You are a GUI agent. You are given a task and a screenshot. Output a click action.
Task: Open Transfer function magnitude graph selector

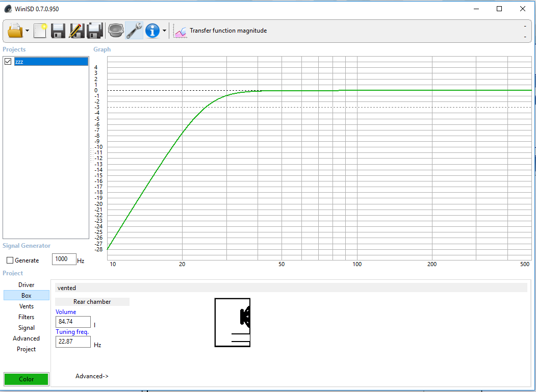point(228,31)
